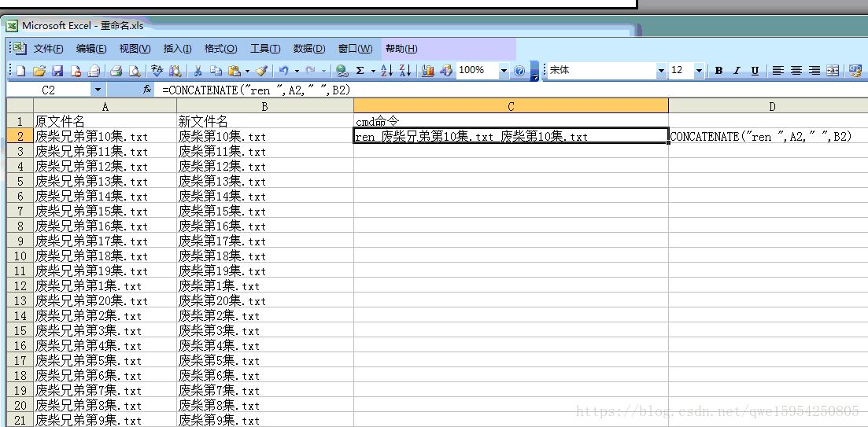This screenshot has width=868, height=427.
Task: Click Merge and Center icon
Action: [833, 71]
